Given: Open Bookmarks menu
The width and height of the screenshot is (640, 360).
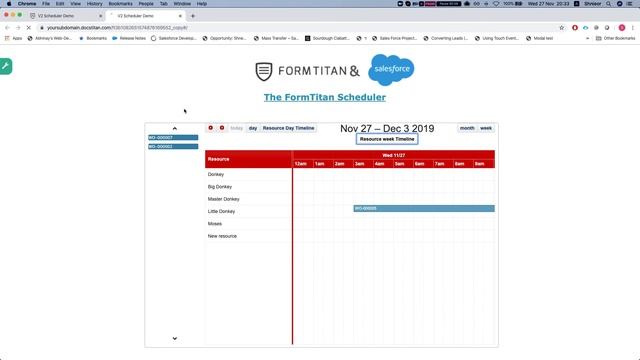Looking at the screenshot, I should pyautogui.click(x=120, y=4).
